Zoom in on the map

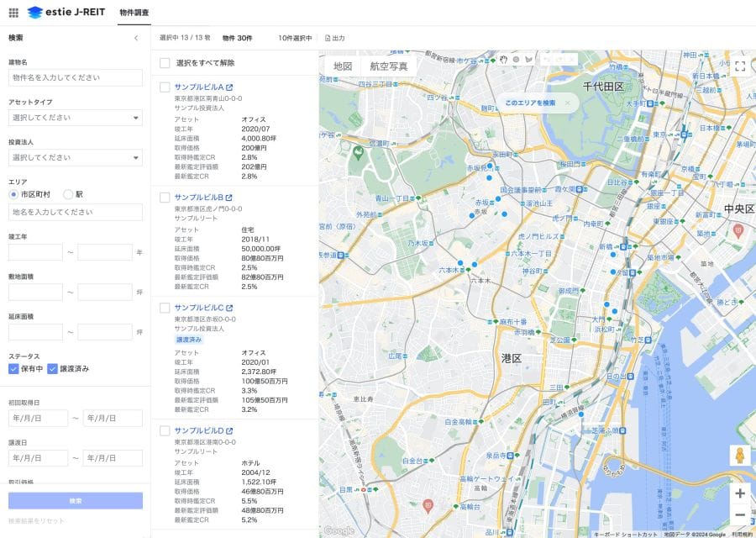tap(740, 493)
